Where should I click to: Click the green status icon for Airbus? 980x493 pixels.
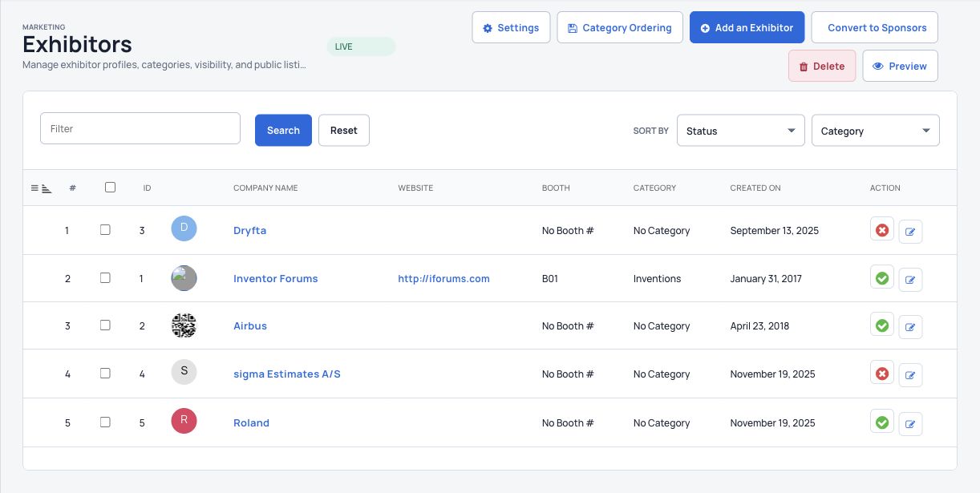point(882,325)
